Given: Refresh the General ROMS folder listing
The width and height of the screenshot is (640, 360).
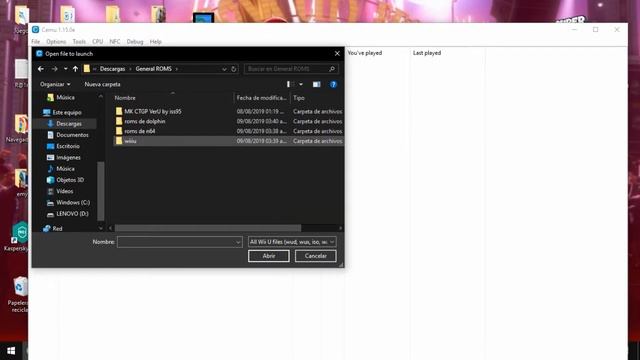Looking at the screenshot, I should 233,69.
